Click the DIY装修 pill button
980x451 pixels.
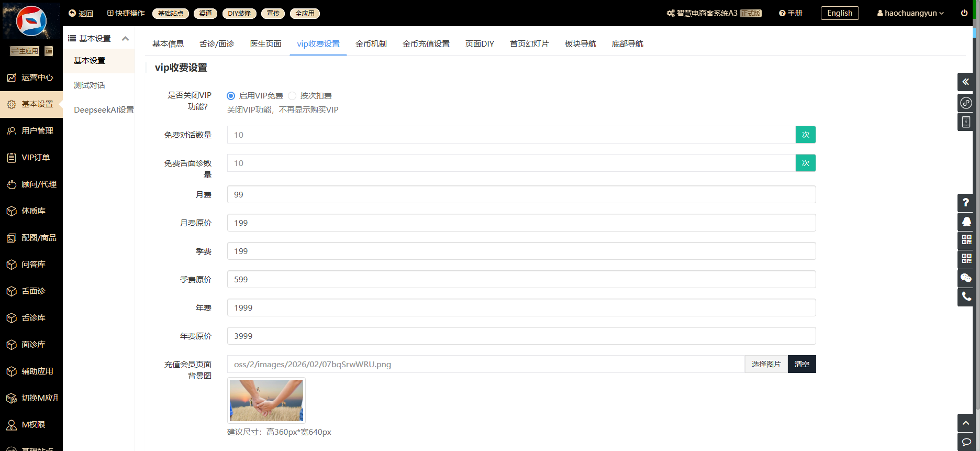pos(239,14)
